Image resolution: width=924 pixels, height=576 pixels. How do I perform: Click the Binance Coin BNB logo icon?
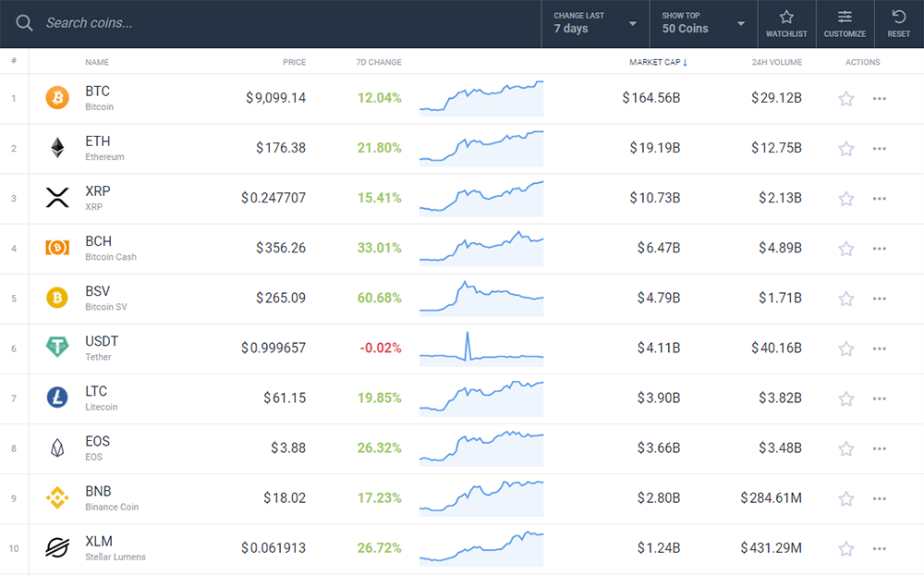pos(57,498)
